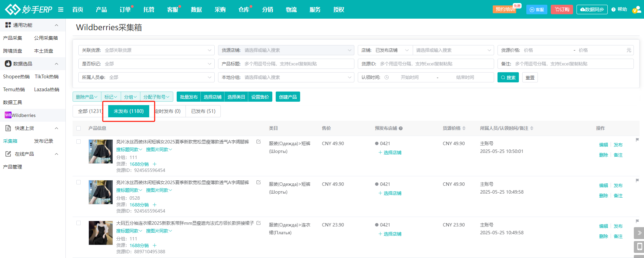The image size is (644, 258).
Task: Open 发布记录 in the sidebar
Action: tap(43, 141)
